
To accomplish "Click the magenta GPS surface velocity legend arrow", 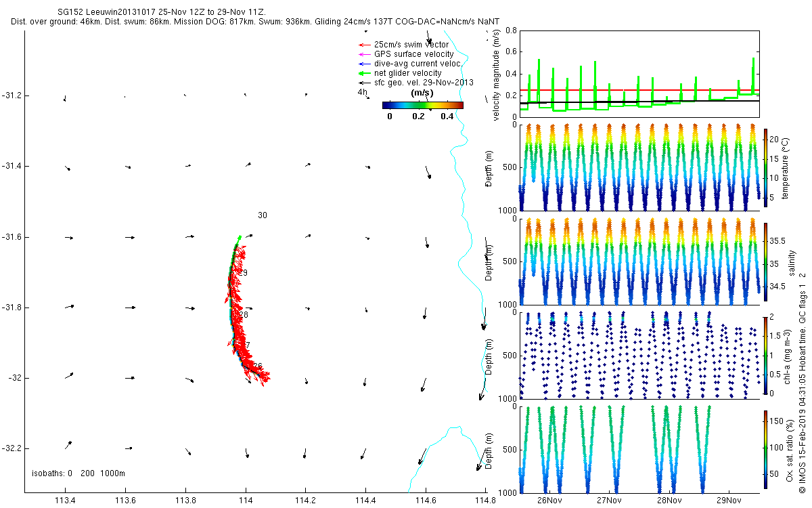I will click(x=364, y=54).
